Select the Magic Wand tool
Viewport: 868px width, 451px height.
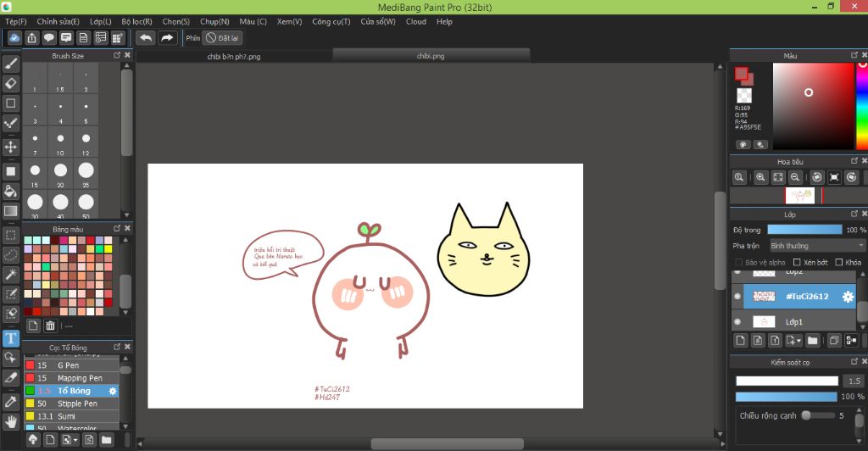tap(10, 275)
